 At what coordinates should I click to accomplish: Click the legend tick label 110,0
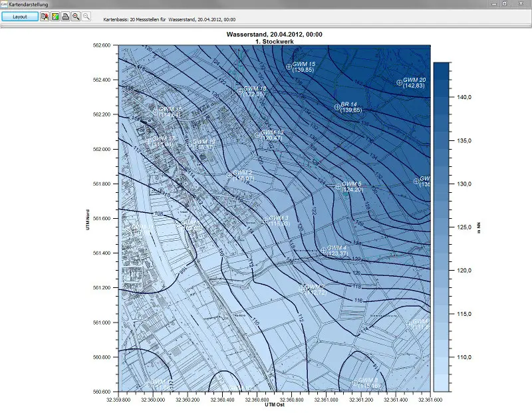tap(464, 357)
